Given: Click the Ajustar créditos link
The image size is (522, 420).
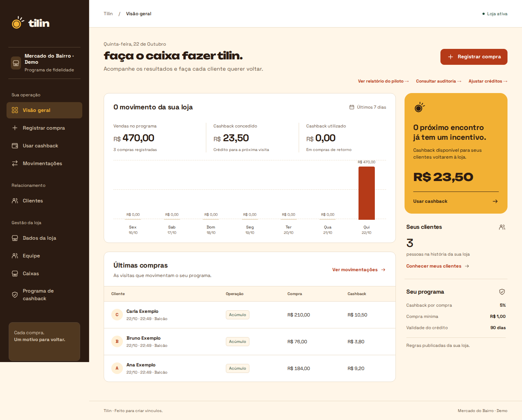Looking at the screenshot, I should click(488, 81).
